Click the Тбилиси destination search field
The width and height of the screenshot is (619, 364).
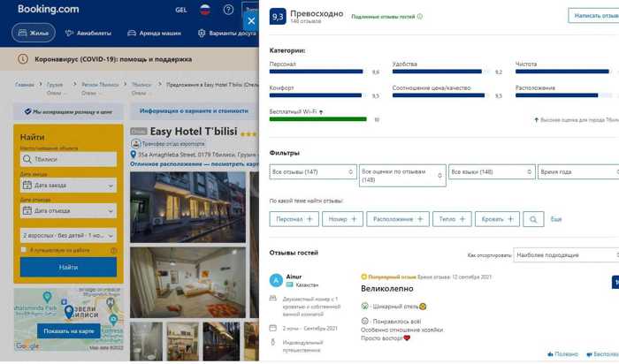coord(68,159)
